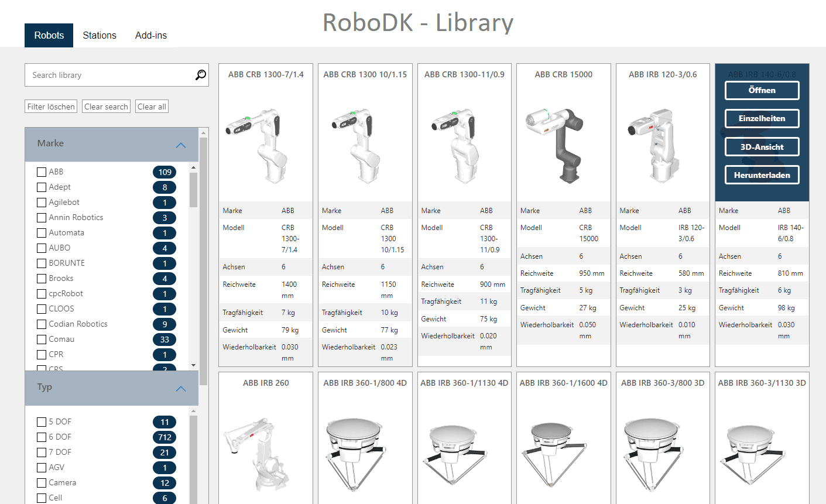This screenshot has height=504, width=826.
Task: Enable the Codian Robotics filter
Action: tap(42, 324)
